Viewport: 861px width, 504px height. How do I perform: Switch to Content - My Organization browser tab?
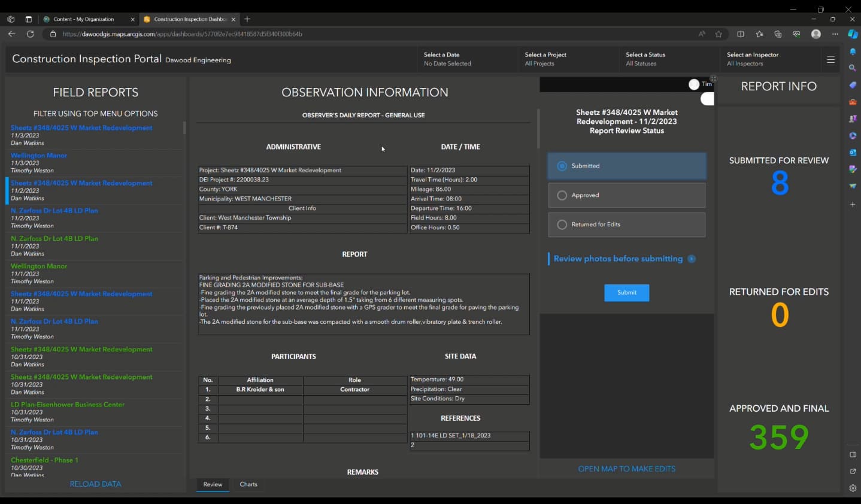83,19
